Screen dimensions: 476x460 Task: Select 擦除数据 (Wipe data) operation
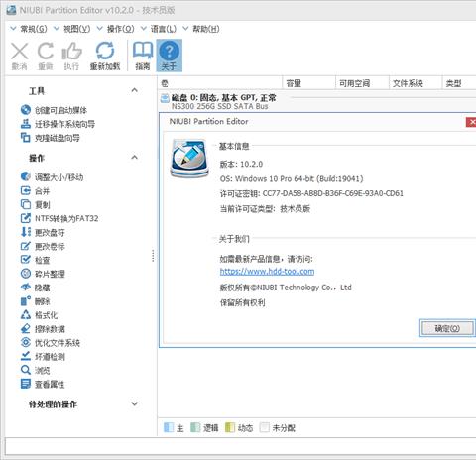43,329
